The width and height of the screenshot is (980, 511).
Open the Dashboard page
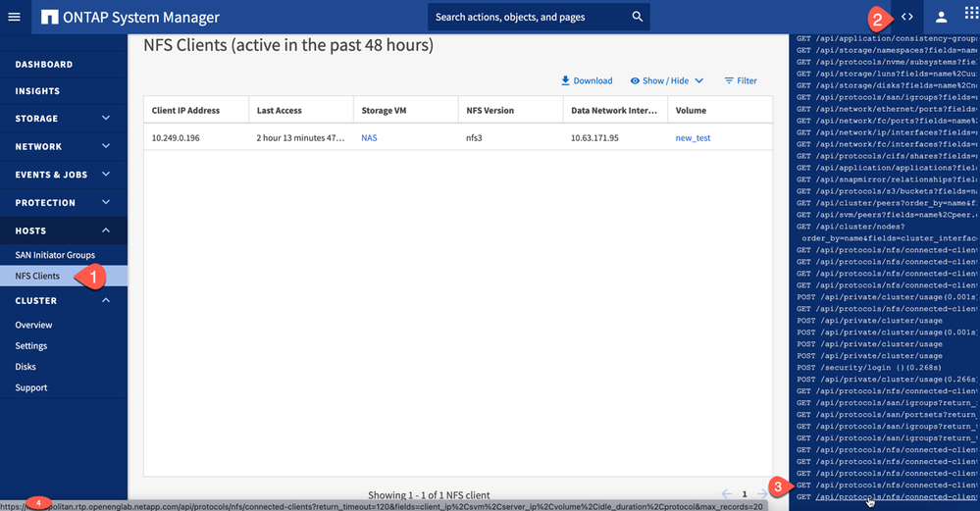pos(44,65)
